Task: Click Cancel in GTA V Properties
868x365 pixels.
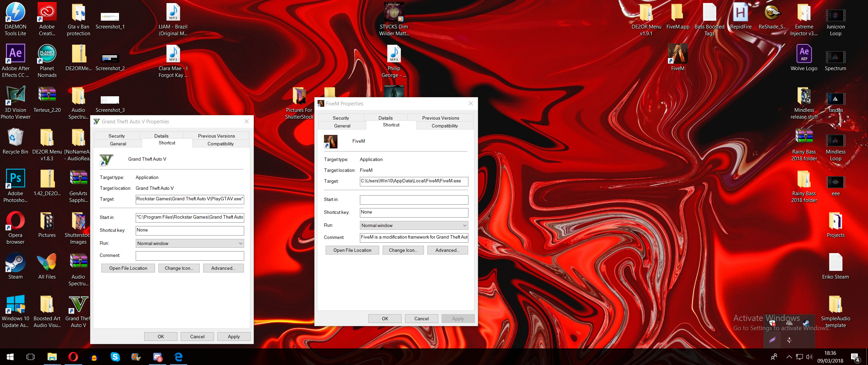Action: pos(197,337)
